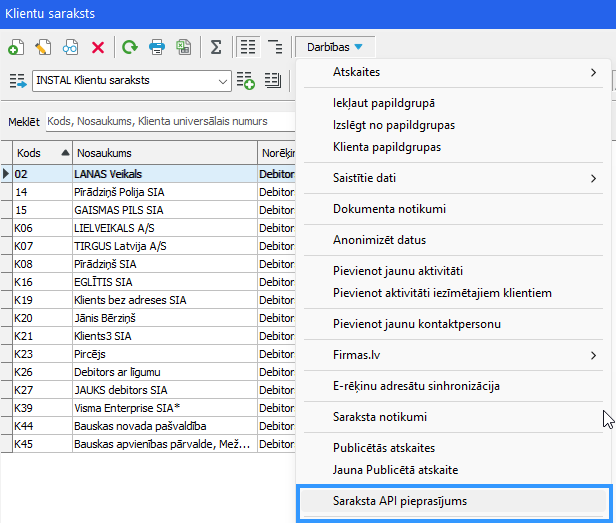Expand the Saistītie dati submenu
Viewport: 616px width, 523px height.
click(x=453, y=178)
